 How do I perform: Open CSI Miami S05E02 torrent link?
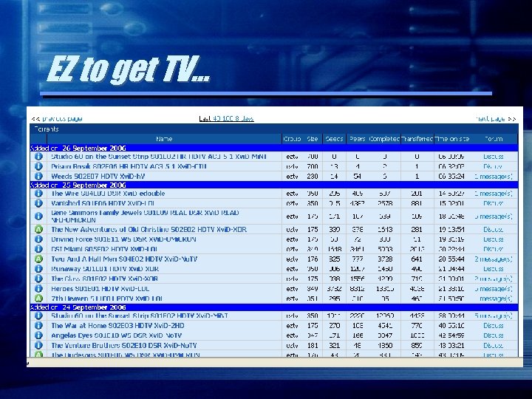click(x=104, y=249)
